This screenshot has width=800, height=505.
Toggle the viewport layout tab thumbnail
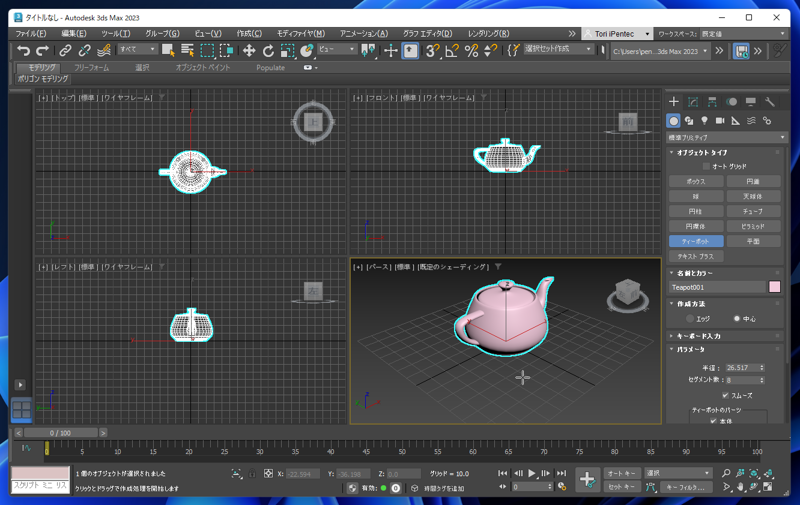[21, 410]
